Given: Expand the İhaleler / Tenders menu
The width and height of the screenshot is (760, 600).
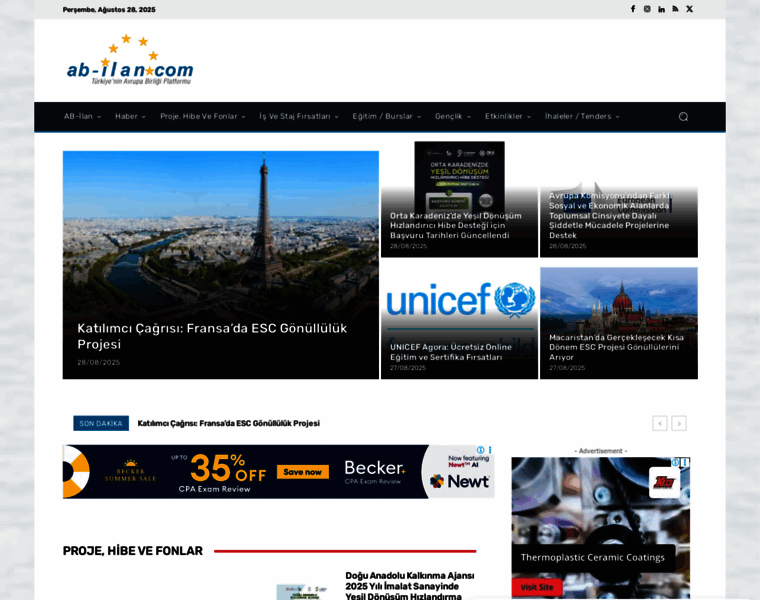Looking at the screenshot, I should [582, 117].
